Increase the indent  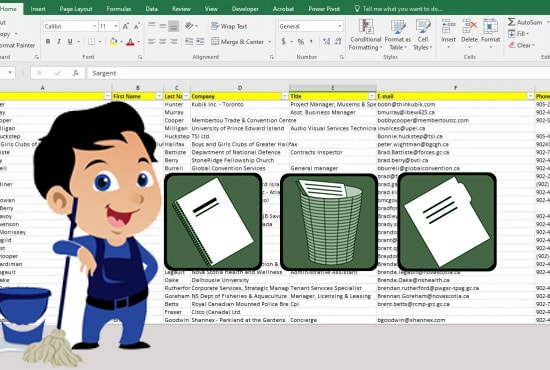200,42
